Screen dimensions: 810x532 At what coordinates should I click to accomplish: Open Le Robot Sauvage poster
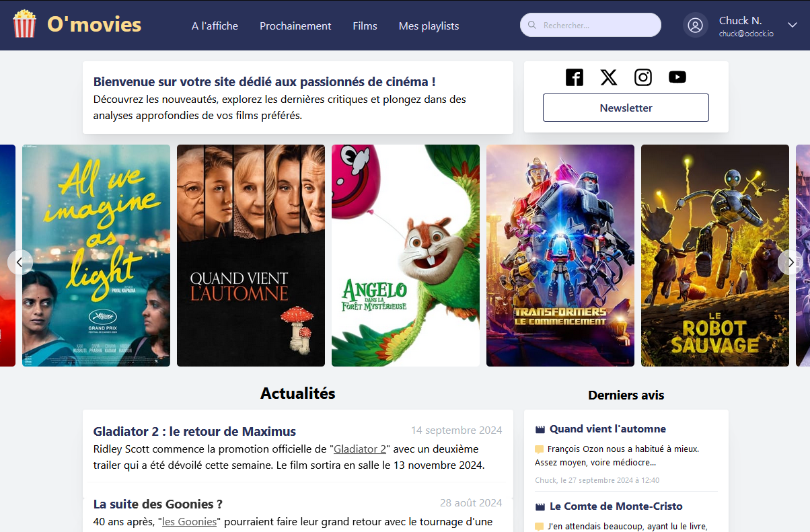715,256
